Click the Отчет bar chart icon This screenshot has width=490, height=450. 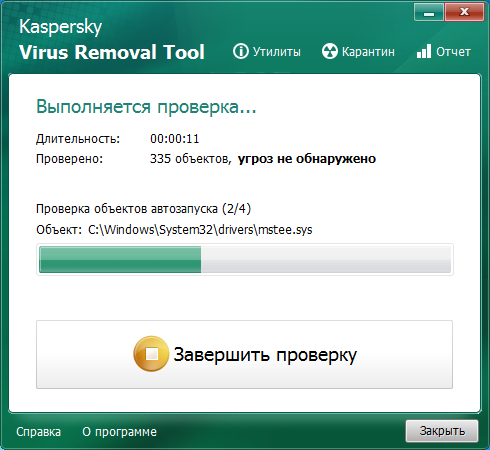424,51
